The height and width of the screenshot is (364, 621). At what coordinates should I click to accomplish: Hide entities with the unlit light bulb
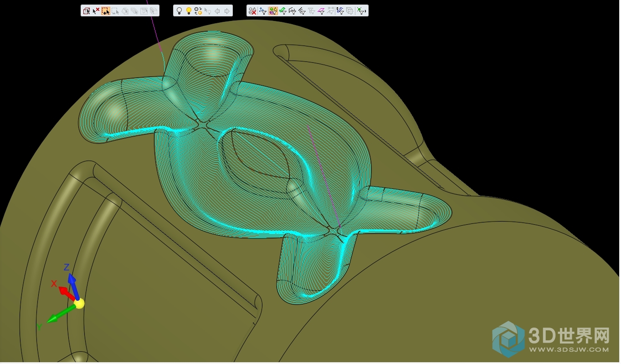point(179,11)
